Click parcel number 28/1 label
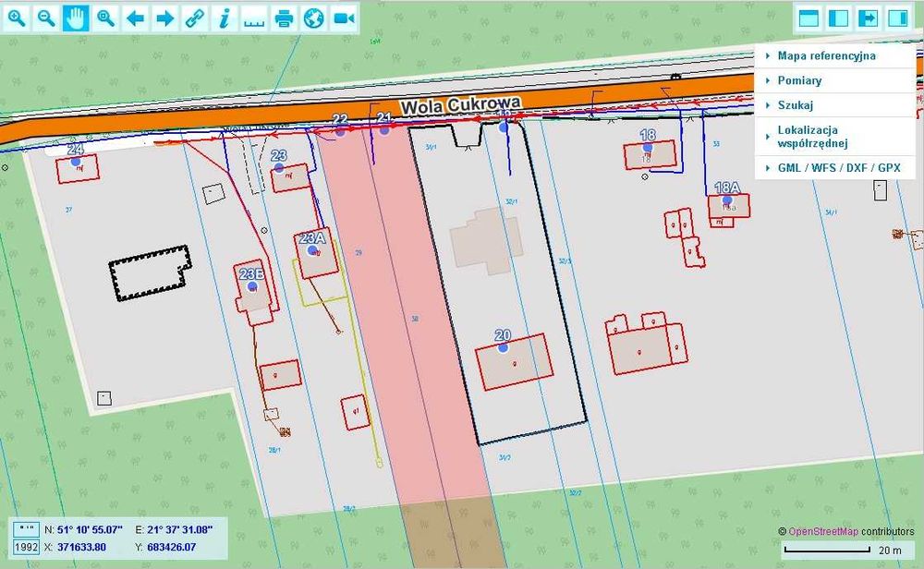Image resolution: width=924 pixels, height=569 pixels. coord(274,450)
